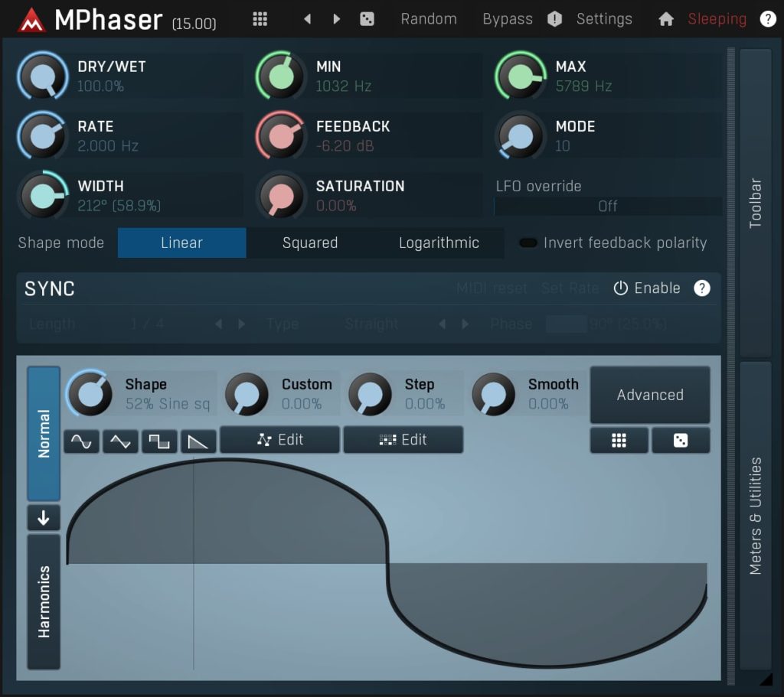Select the triangle wave shape icon

[120, 441]
